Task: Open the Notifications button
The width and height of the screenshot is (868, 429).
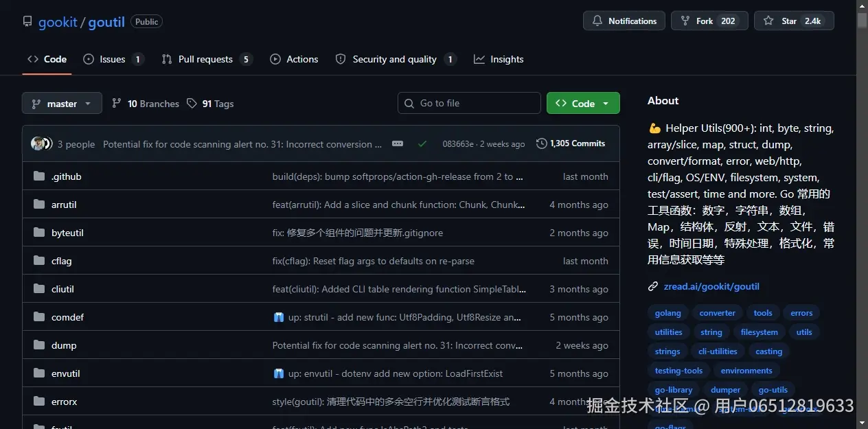Action: (624, 21)
